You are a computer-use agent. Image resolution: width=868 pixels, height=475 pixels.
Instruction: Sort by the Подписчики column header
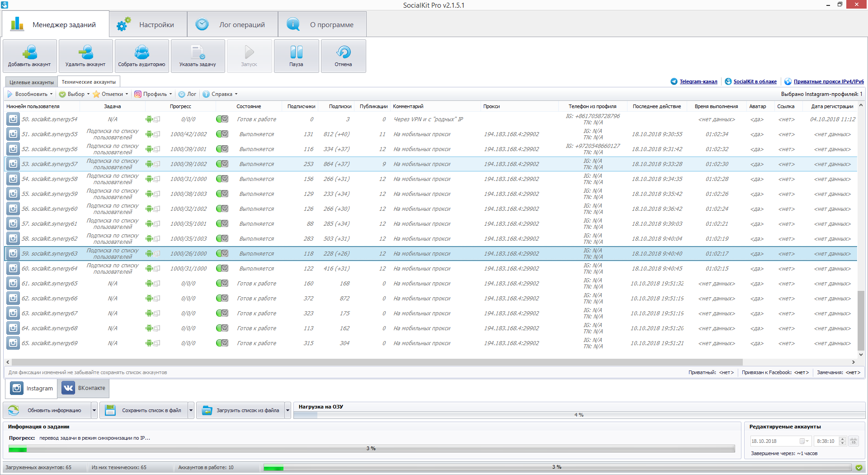(x=301, y=106)
